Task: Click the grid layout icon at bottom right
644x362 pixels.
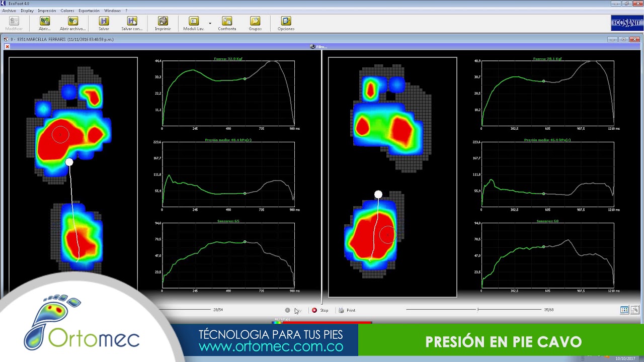Action: [624, 310]
